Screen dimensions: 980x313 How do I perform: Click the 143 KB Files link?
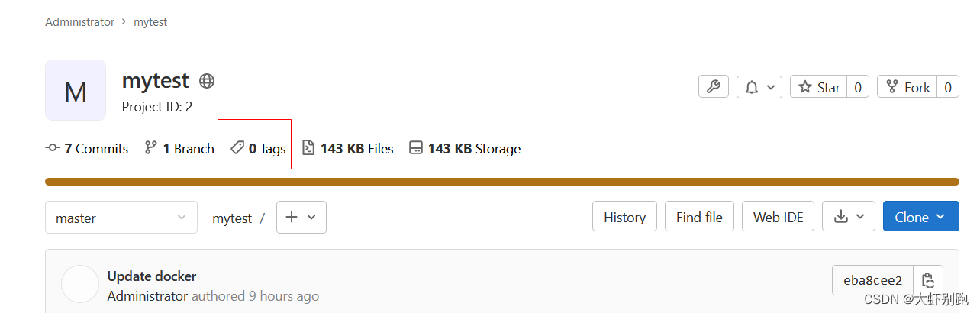click(x=348, y=148)
